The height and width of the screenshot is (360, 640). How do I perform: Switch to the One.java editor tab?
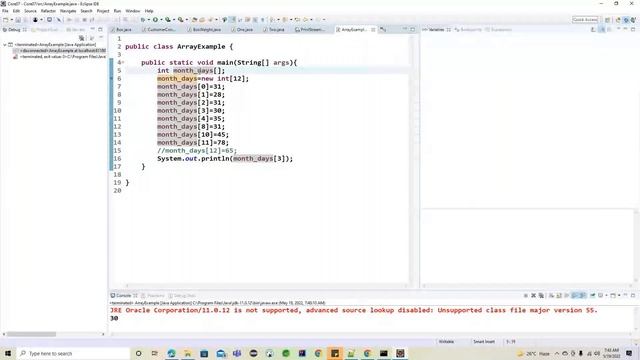242,30
